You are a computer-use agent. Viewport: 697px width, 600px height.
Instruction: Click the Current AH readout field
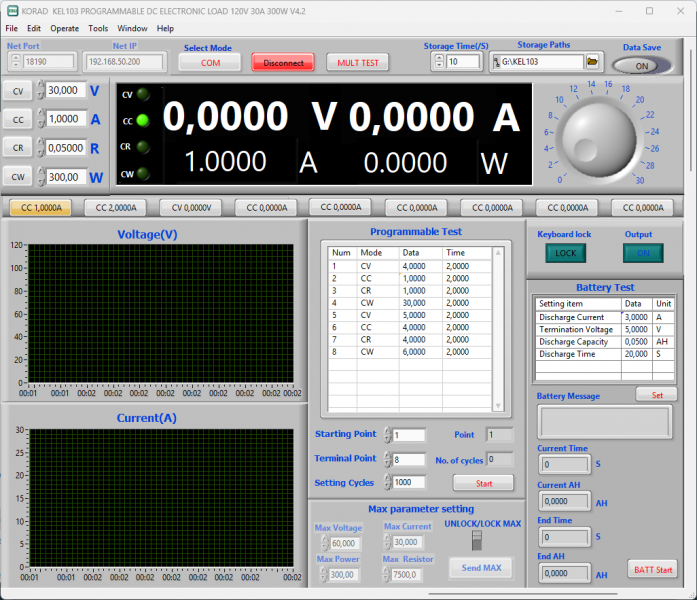[x=565, y=501]
